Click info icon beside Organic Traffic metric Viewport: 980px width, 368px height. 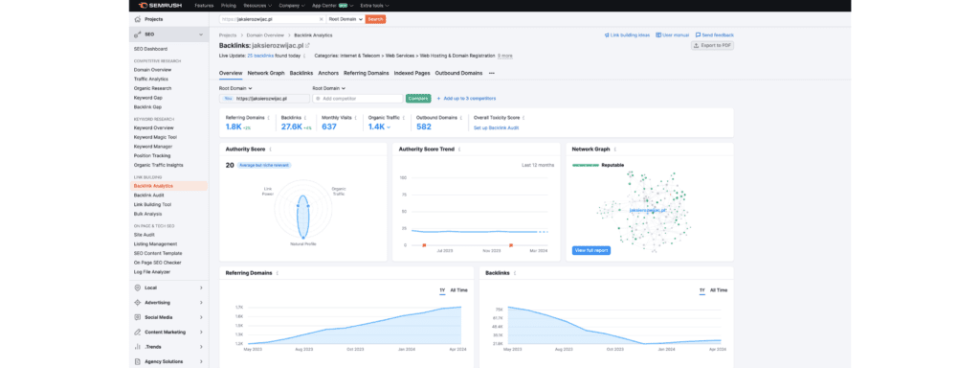[x=403, y=117]
